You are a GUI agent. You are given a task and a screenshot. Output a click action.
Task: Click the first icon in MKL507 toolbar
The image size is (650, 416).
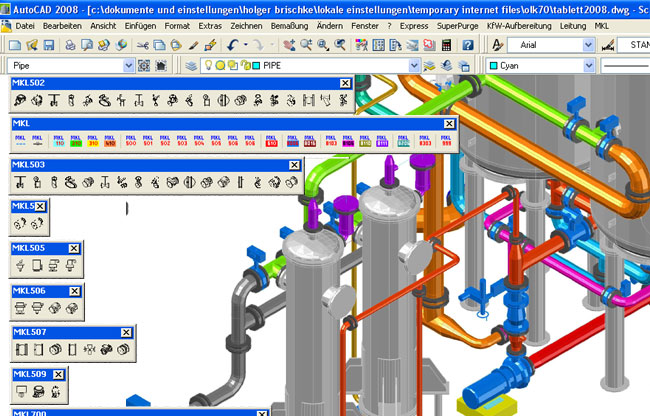coord(21,350)
